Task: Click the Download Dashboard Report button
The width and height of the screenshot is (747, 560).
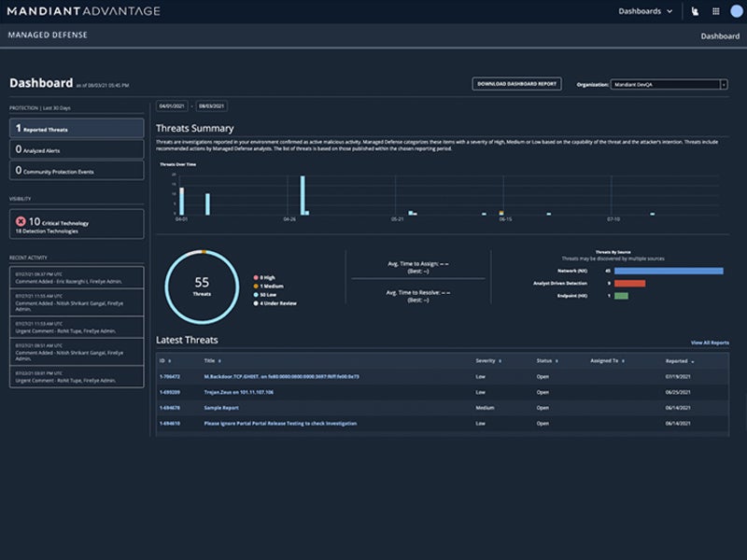Action: click(516, 83)
